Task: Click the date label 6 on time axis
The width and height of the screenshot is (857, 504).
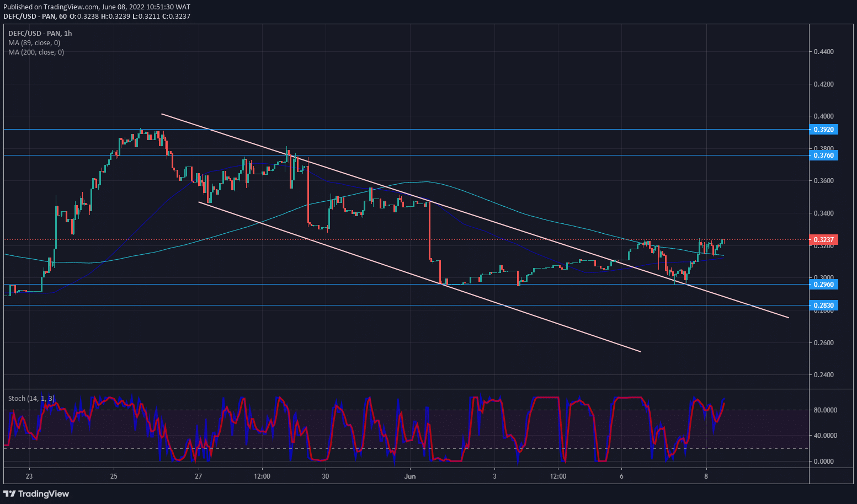Action: (x=621, y=476)
